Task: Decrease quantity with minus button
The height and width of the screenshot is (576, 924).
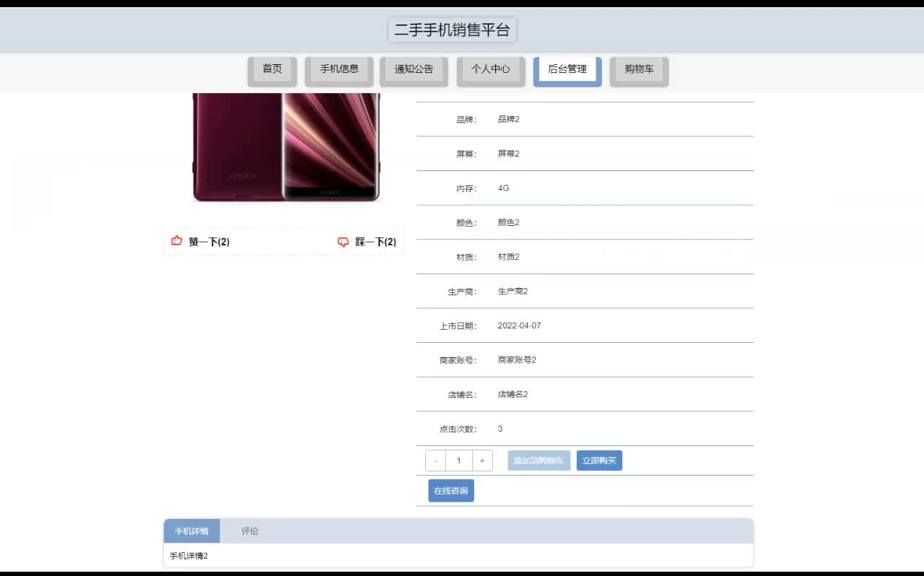Action: pos(435,461)
